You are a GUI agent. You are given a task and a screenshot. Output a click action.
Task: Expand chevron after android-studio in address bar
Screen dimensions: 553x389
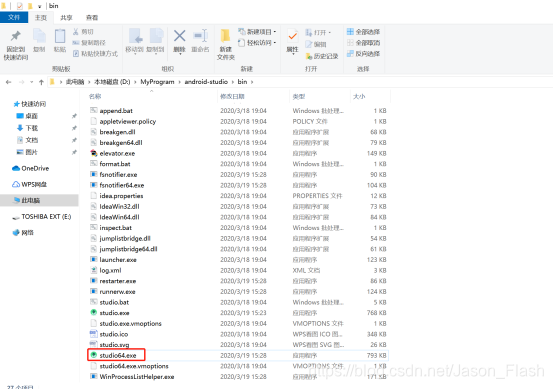point(233,82)
